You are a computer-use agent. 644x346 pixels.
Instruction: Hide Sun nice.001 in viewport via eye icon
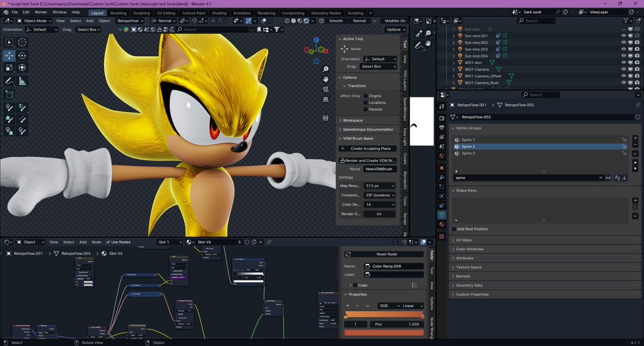624,36
